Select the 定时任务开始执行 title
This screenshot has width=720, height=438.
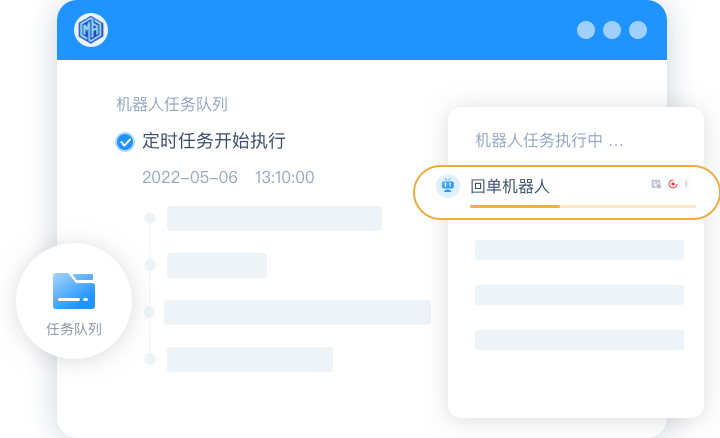214,141
